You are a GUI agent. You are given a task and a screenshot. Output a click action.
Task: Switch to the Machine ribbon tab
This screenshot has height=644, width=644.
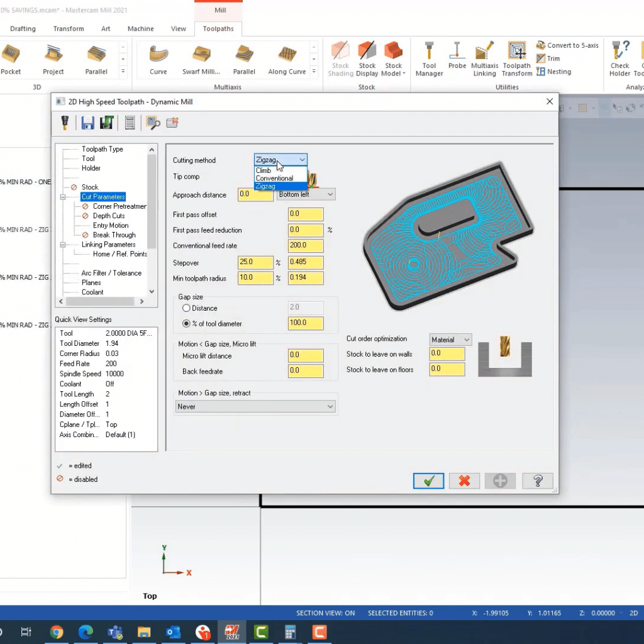pyautogui.click(x=140, y=28)
